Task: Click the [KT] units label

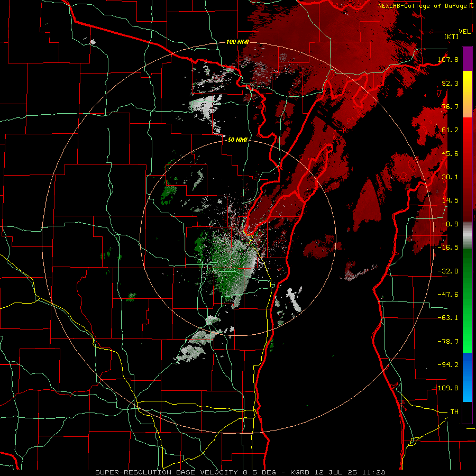Action: [x=452, y=36]
